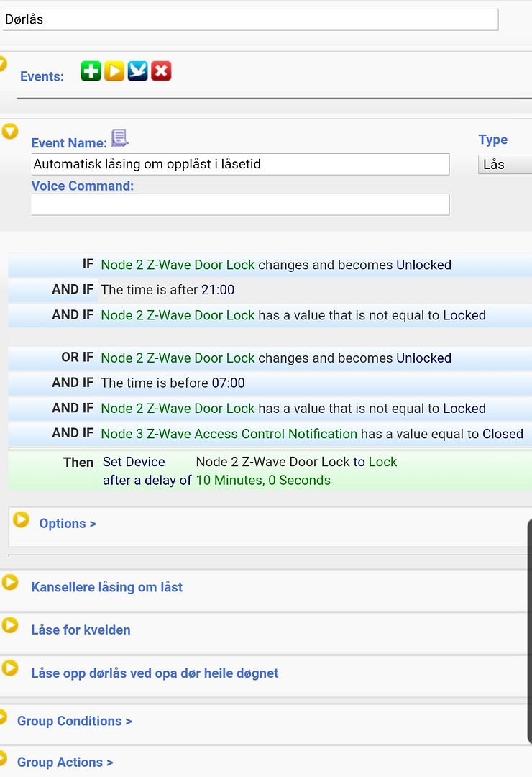Open Låse opp dørlås ved opa dør heile døgnet
This screenshot has width=532, height=777.
point(155,673)
